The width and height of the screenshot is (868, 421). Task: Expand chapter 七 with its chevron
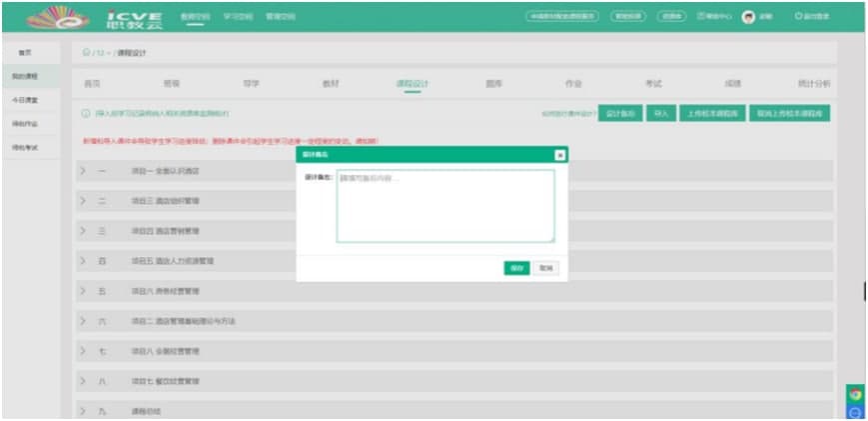point(83,351)
